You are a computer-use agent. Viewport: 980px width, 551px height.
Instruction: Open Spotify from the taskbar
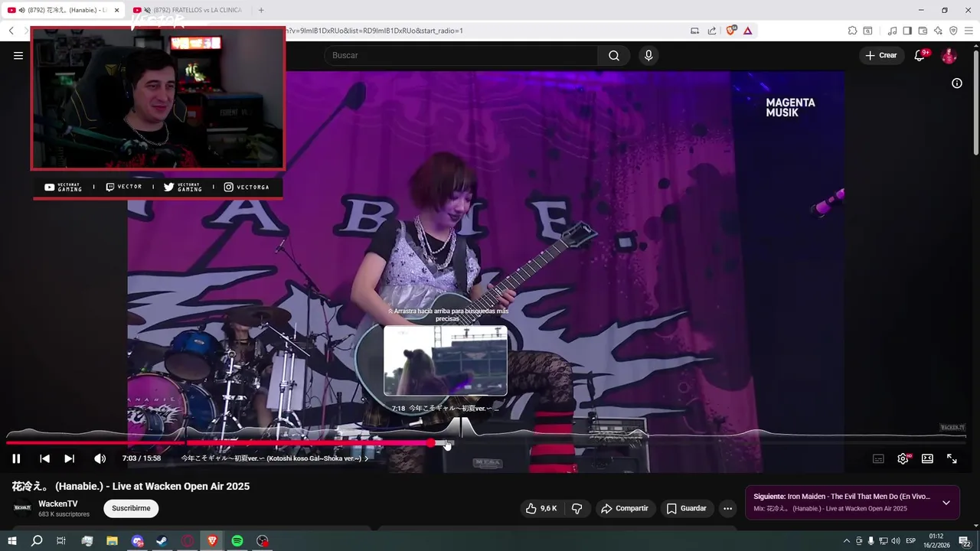coord(237,541)
